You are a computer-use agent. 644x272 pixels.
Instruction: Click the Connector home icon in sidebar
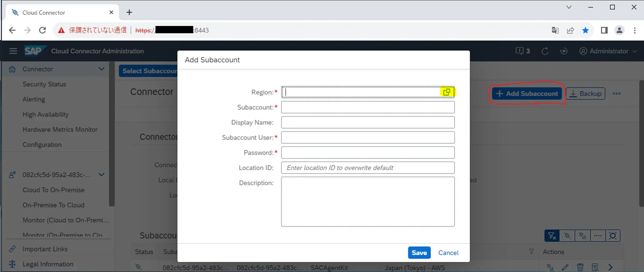click(x=12, y=69)
